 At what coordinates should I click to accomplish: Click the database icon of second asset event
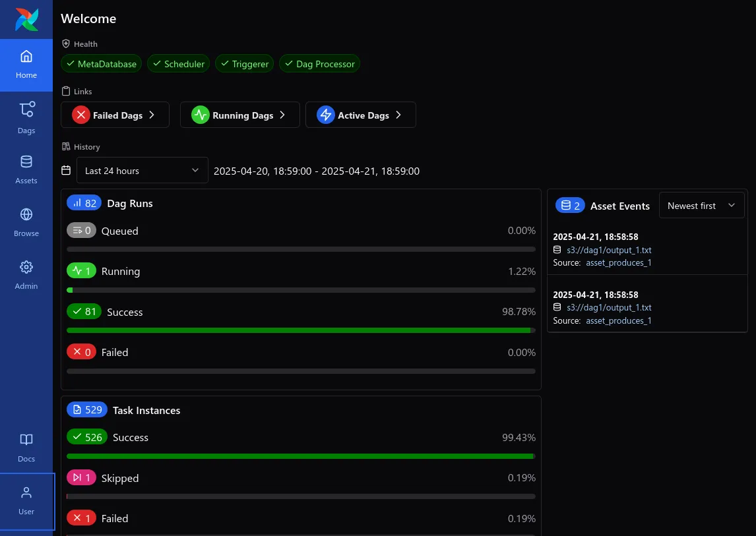coord(557,307)
